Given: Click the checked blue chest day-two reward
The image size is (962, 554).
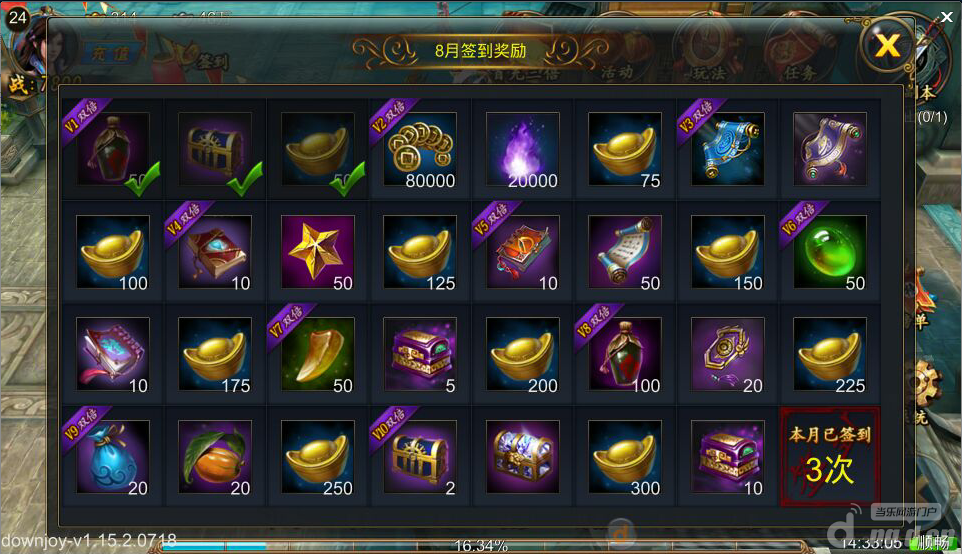Looking at the screenshot, I should pyautogui.click(x=215, y=149).
